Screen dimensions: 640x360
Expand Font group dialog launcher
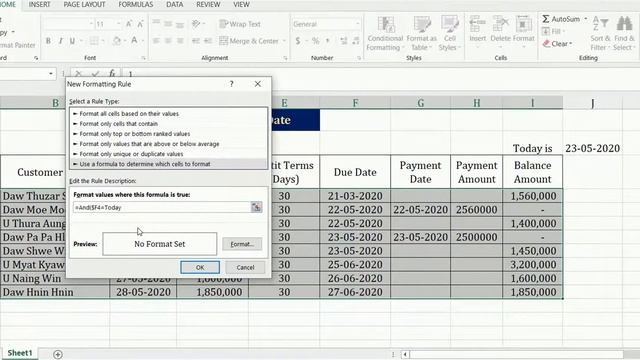tap(143, 58)
